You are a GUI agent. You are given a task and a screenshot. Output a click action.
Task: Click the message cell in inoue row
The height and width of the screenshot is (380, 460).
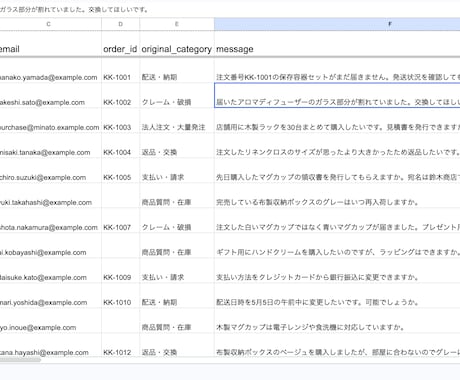click(x=337, y=321)
